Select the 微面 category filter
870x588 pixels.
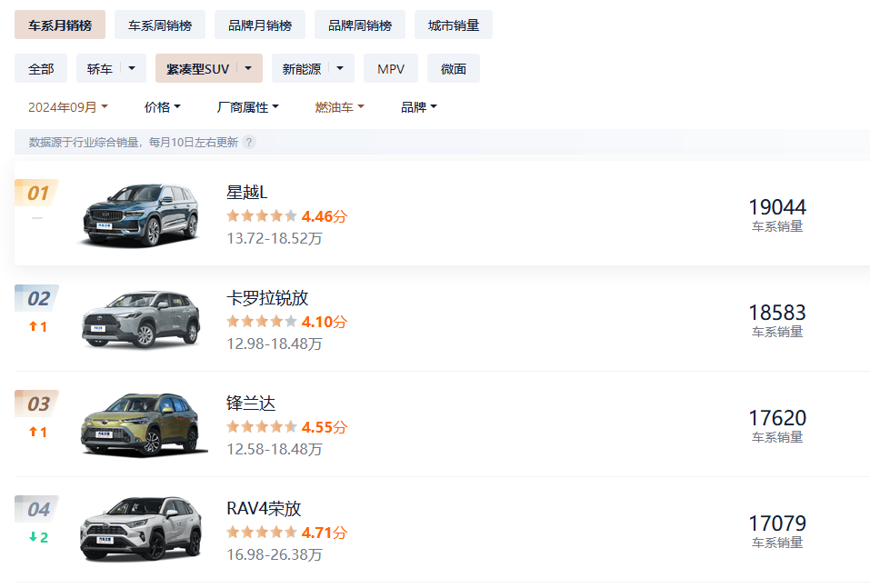(454, 69)
